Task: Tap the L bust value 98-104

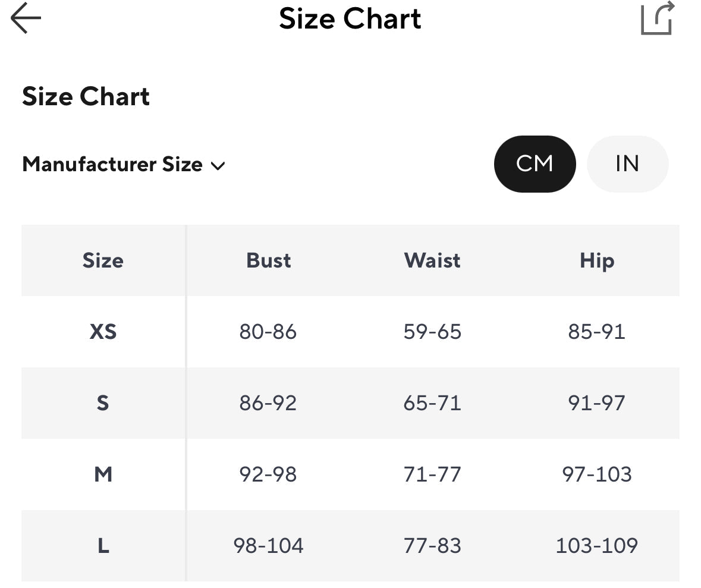Action: (268, 546)
